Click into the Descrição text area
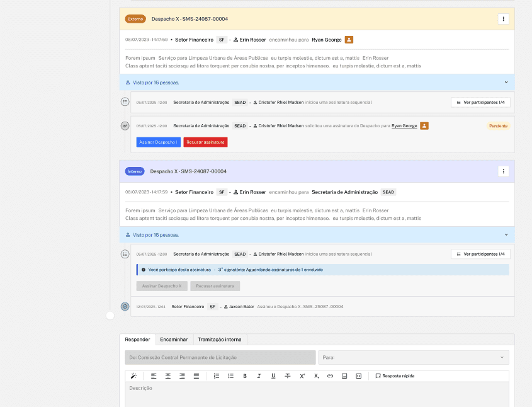 pos(317,394)
